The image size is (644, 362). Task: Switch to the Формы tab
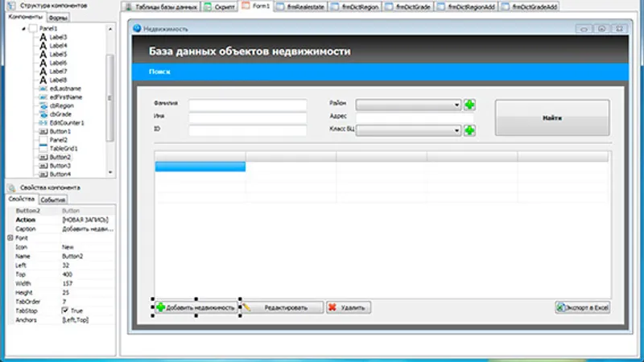tap(57, 18)
